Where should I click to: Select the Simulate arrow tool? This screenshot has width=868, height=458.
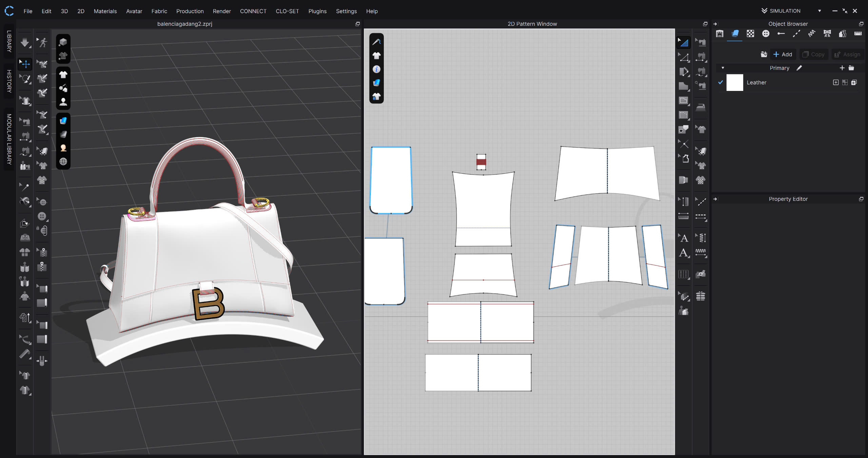pos(25,43)
